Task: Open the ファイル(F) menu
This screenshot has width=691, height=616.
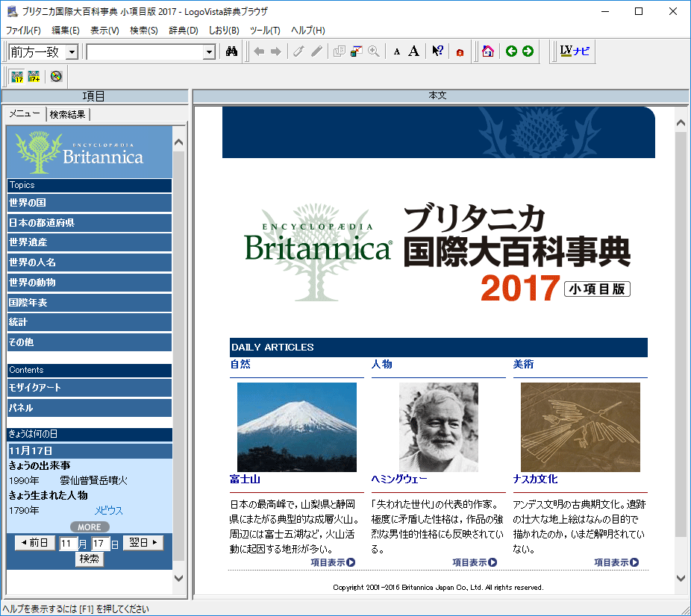Action: pyautogui.click(x=23, y=31)
